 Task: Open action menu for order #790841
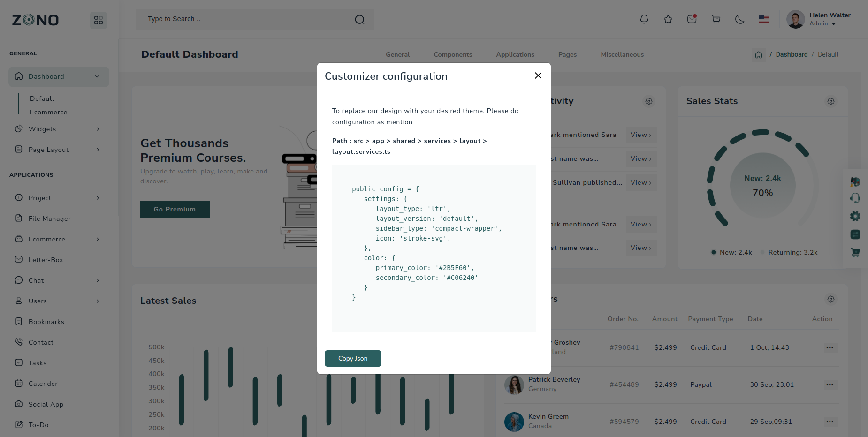830,348
